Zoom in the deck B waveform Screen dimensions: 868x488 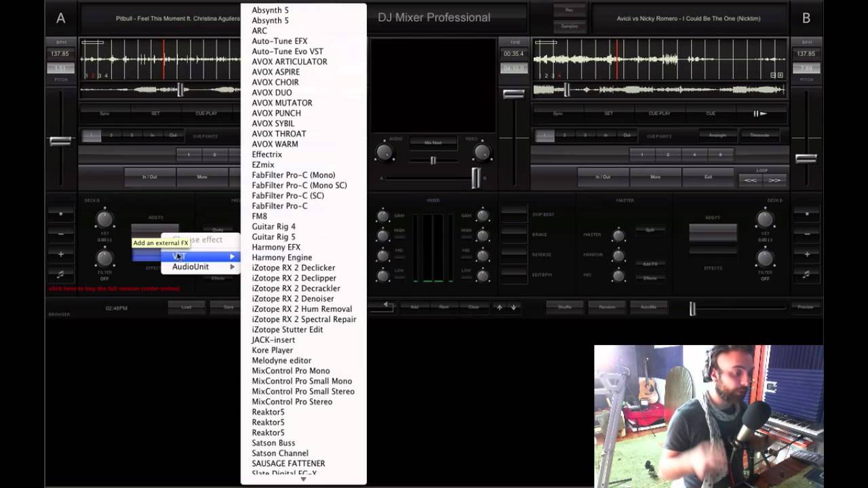click(780, 75)
